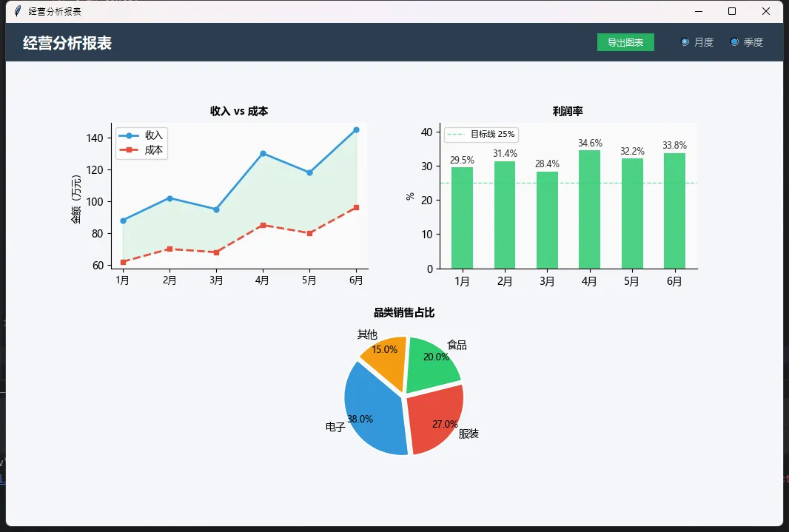This screenshot has height=532, width=789.
Task: Click the 收入 vs 成本 chart title
Action: (239, 111)
